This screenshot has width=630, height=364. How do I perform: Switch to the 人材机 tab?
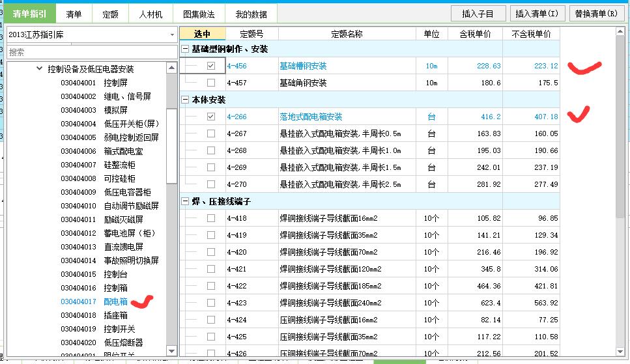pyautogui.click(x=150, y=14)
